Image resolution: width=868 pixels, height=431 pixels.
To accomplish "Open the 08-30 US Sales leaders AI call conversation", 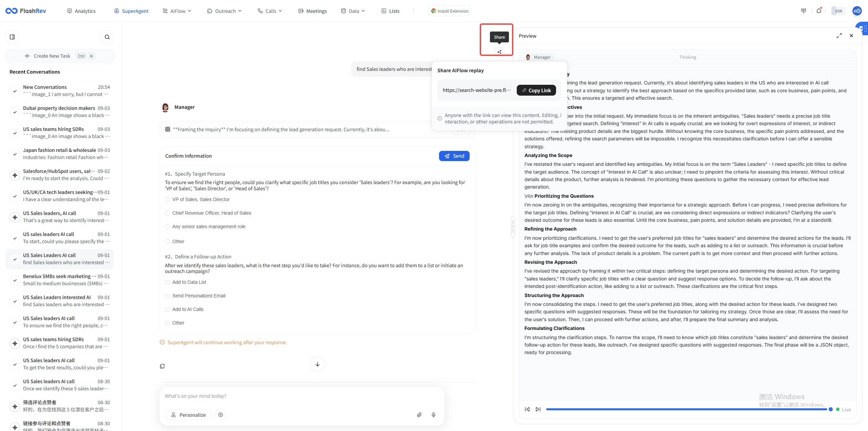I will (60, 385).
